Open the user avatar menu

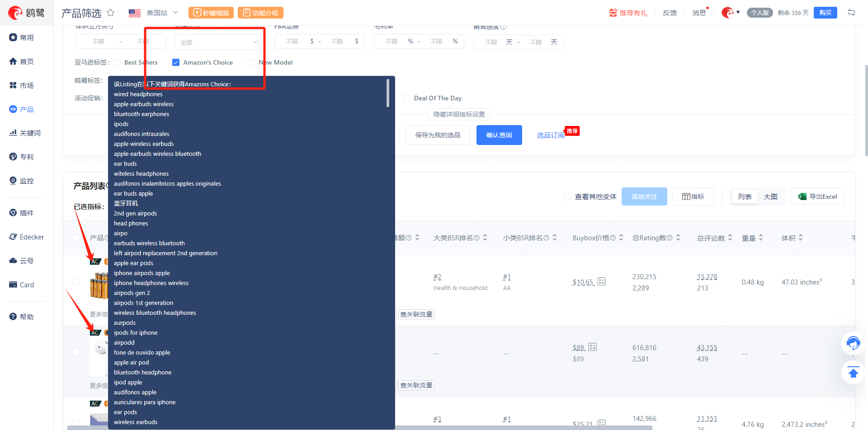tap(731, 13)
